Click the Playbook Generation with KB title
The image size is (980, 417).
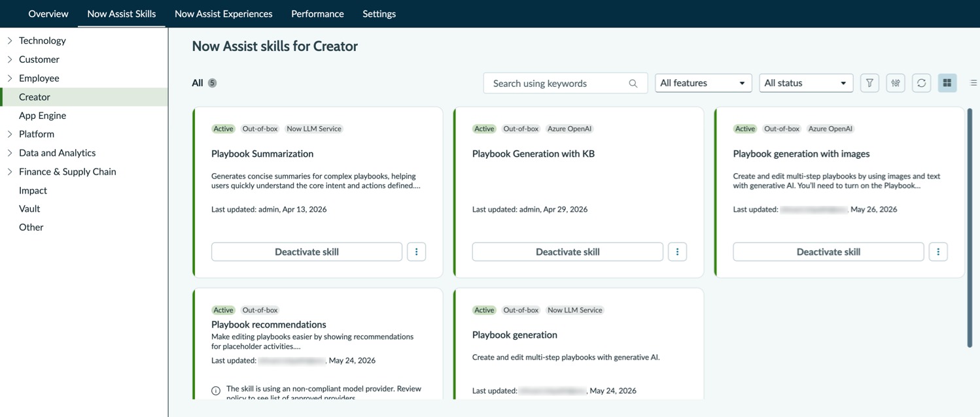(x=533, y=154)
